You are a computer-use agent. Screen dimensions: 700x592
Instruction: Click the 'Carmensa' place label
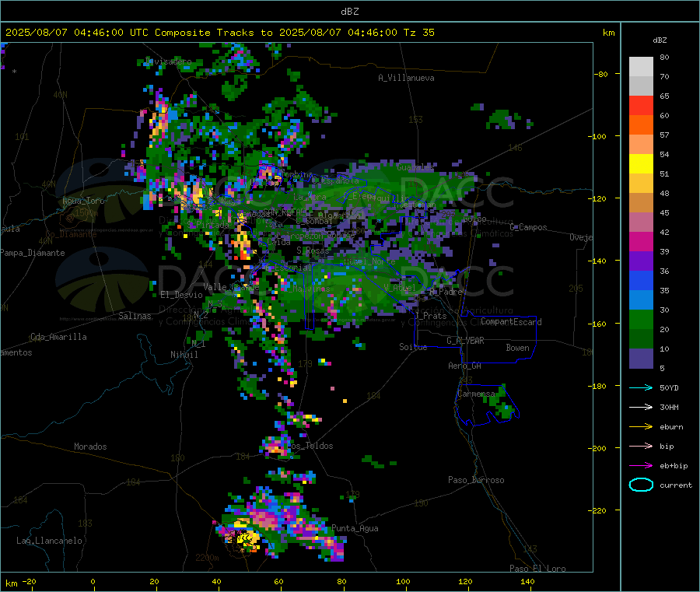click(476, 394)
